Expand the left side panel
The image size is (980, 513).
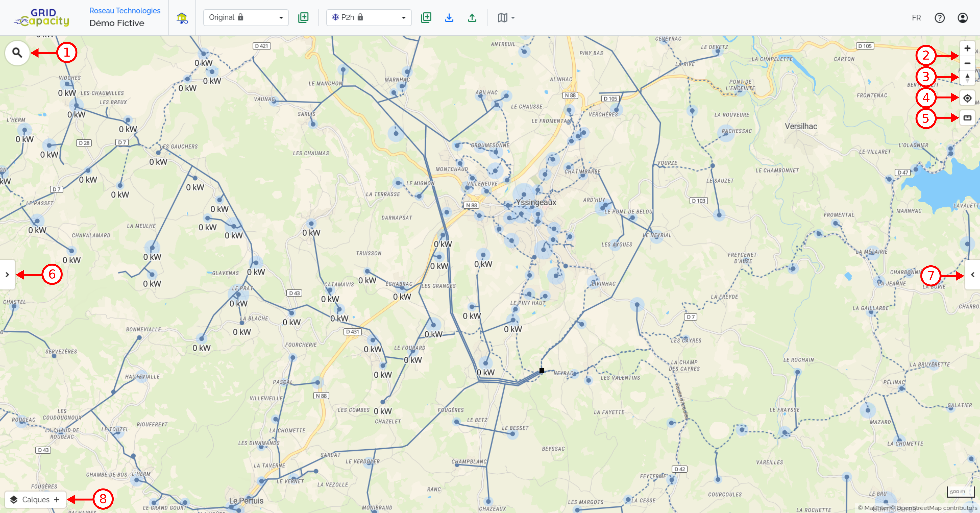pyautogui.click(x=7, y=274)
